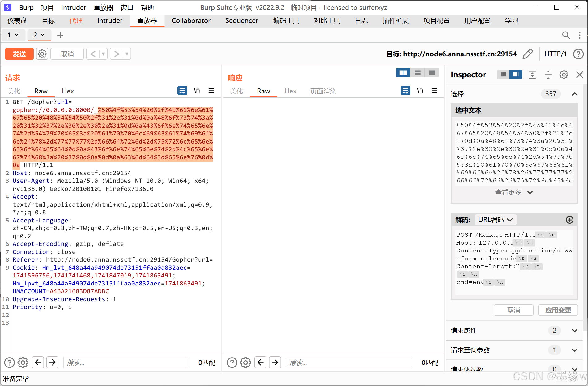
Task: Open the three-dot options menu in tab bar
Action: point(579,35)
